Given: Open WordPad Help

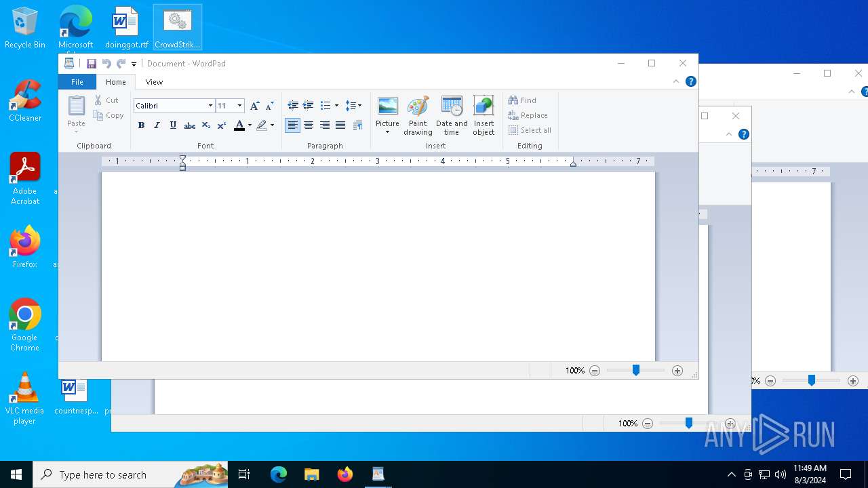Looking at the screenshot, I should [691, 81].
